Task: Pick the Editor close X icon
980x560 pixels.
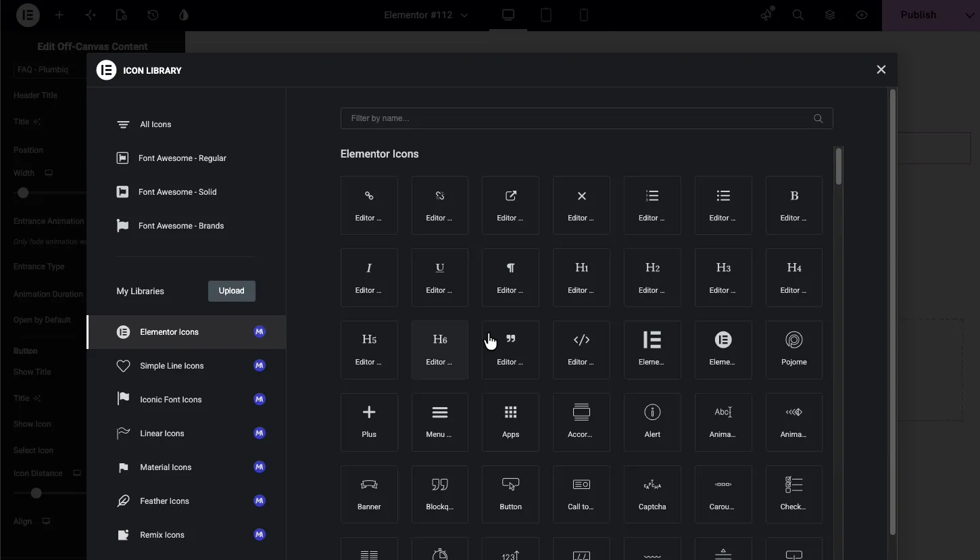Action: pos(581,205)
